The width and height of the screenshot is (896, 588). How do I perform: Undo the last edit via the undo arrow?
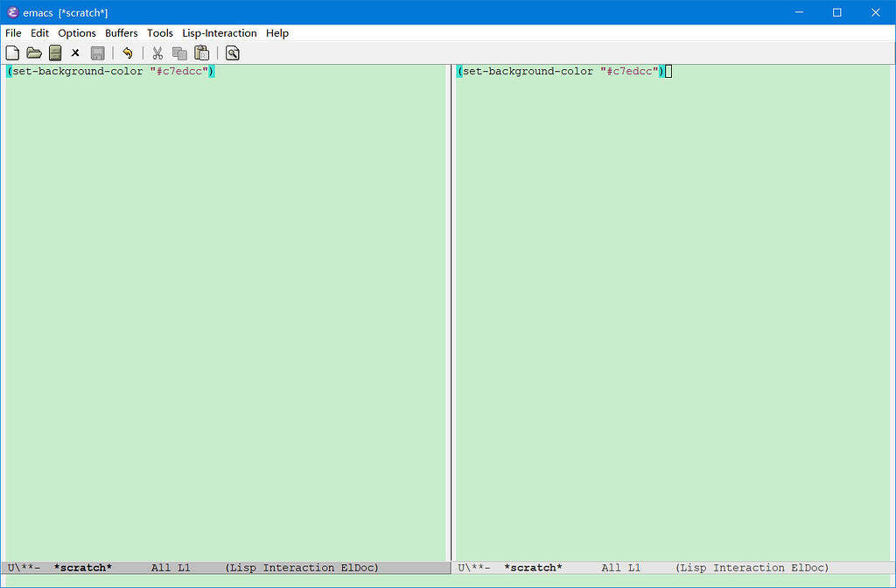(127, 52)
